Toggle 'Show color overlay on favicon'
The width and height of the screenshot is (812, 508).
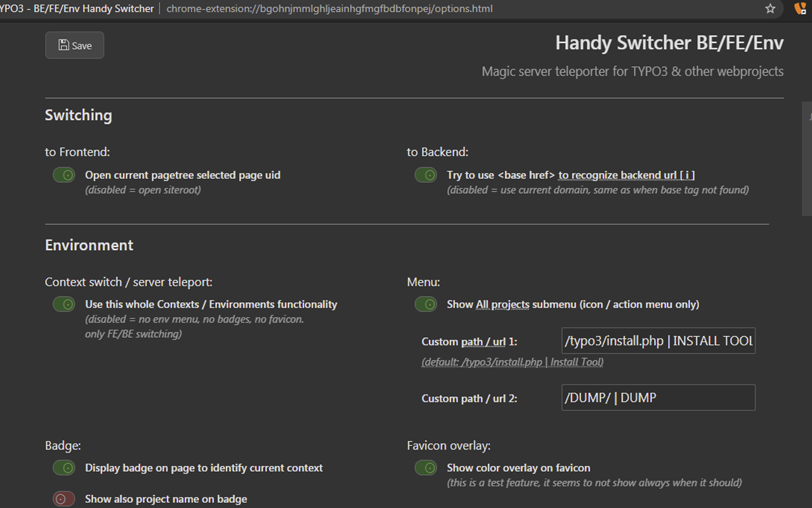[x=426, y=468]
